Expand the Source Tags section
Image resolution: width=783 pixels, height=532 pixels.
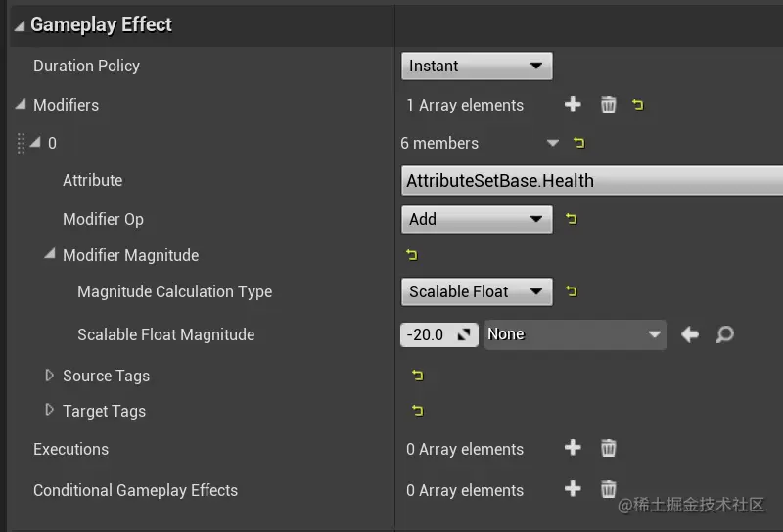pos(50,376)
